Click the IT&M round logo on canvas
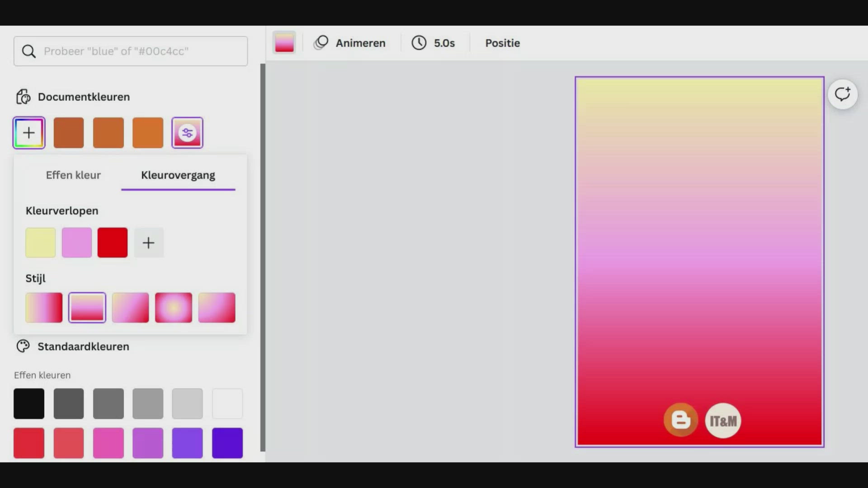 point(723,421)
